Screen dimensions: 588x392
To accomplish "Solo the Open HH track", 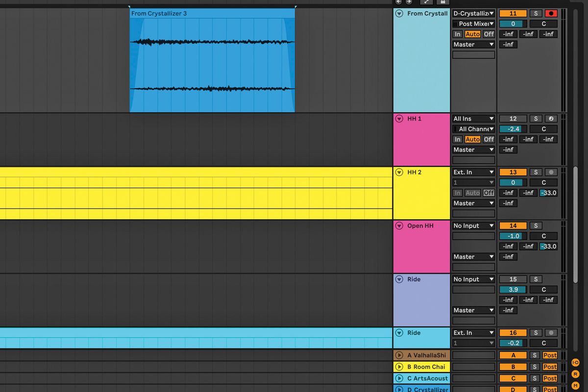I will [535, 225].
